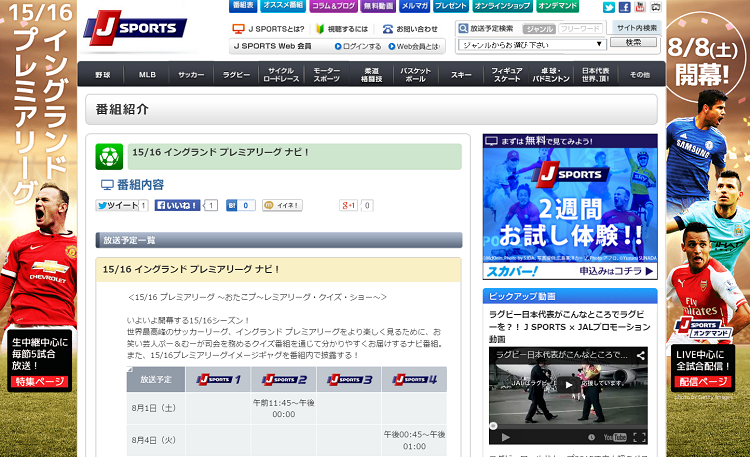Open the 番組表 top tab
The width and height of the screenshot is (750, 457).
click(243, 6)
